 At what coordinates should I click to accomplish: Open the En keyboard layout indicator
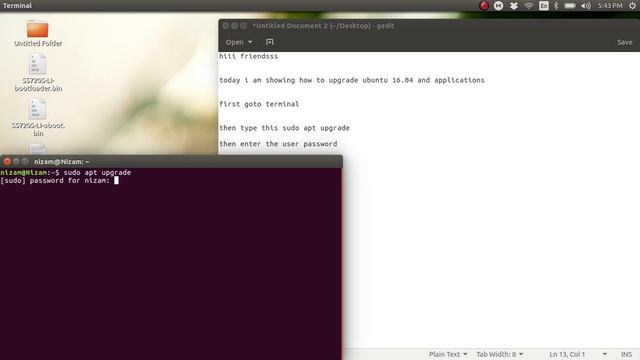[544, 6]
